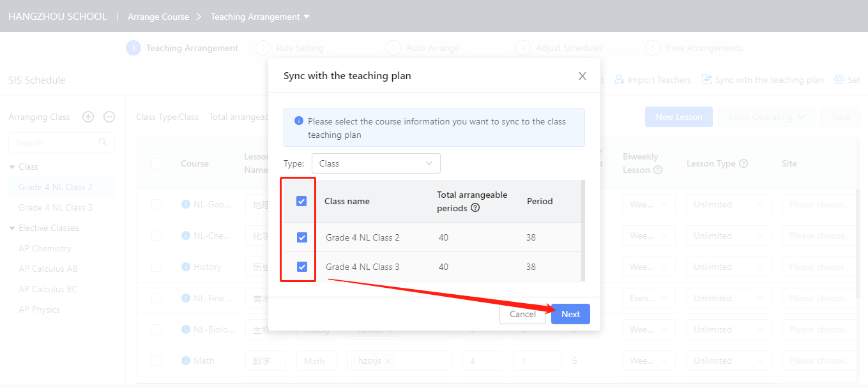Click the add arranging class plus icon
Viewport: 868px width, 388px height.
(88, 117)
